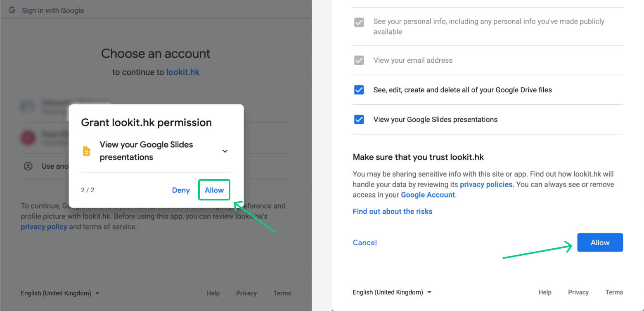Click the second blurred pink account avatar
Image resolution: width=644 pixels, height=311 pixels.
click(x=28, y=138)
